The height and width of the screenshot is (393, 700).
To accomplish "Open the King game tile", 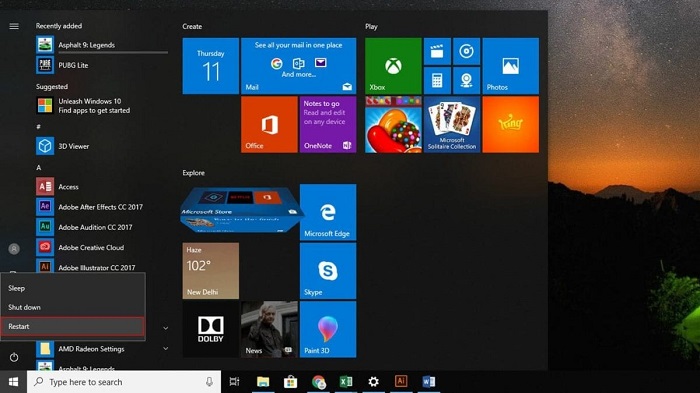I will click(x=510, y=125).
